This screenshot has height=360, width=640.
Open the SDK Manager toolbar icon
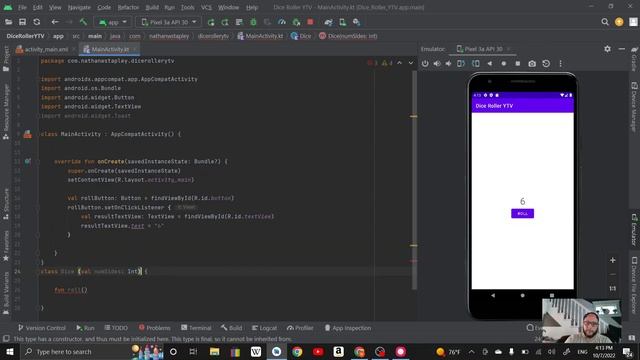(356, 22)
